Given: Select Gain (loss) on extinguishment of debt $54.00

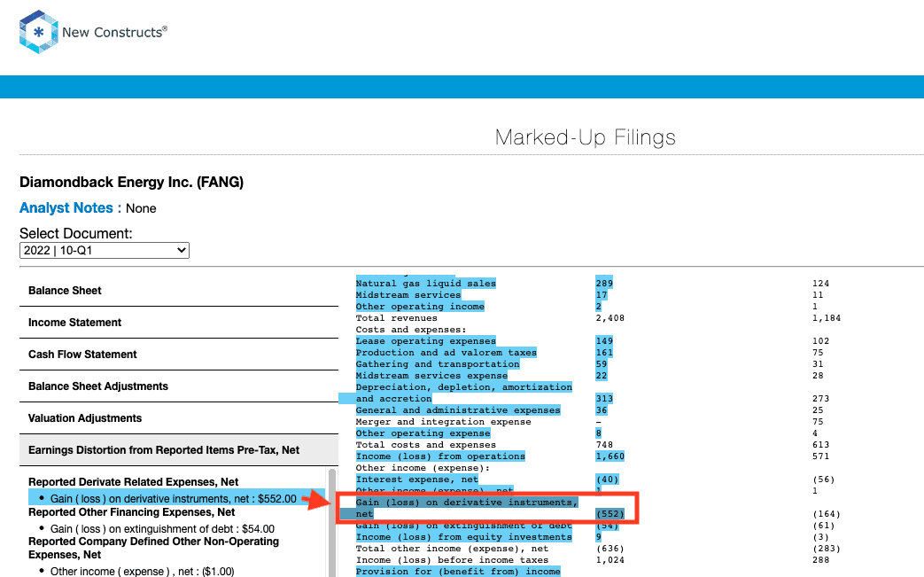Looking at the screenshot, I should pos(162,528).
